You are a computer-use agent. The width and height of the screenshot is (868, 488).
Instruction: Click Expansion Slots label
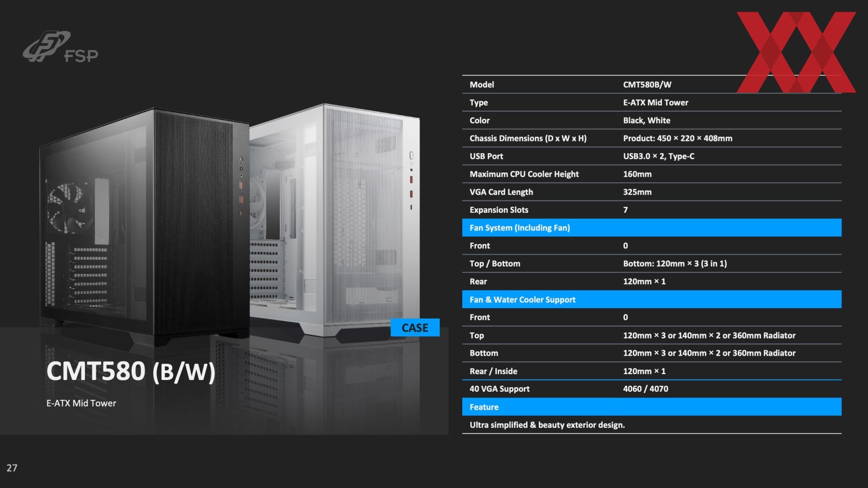(499, 210)
